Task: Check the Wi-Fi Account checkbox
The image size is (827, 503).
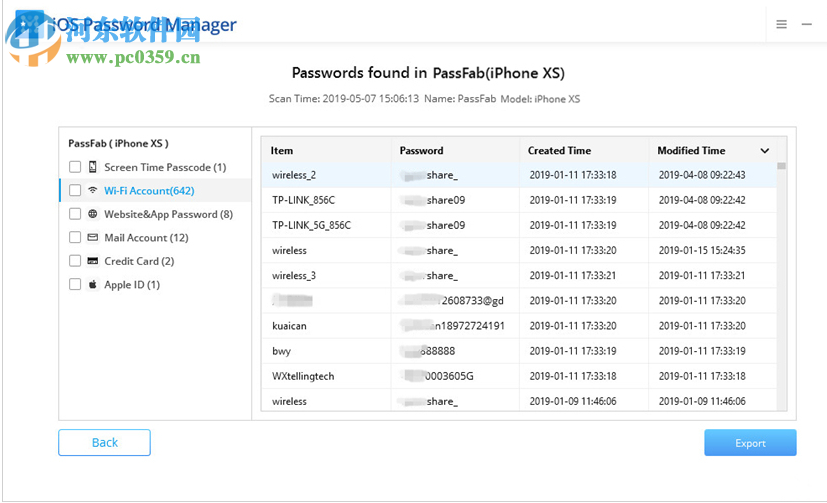Action: pos(75,190)
